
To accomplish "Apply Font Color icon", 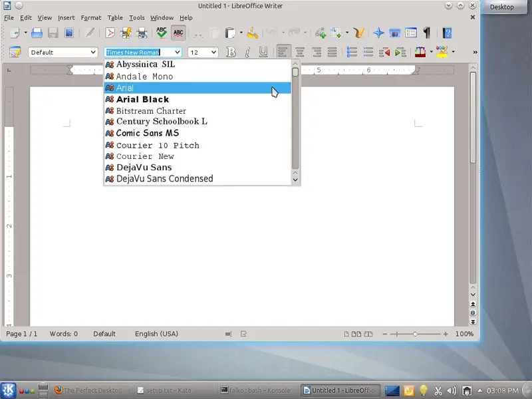I will click(420, 53).
